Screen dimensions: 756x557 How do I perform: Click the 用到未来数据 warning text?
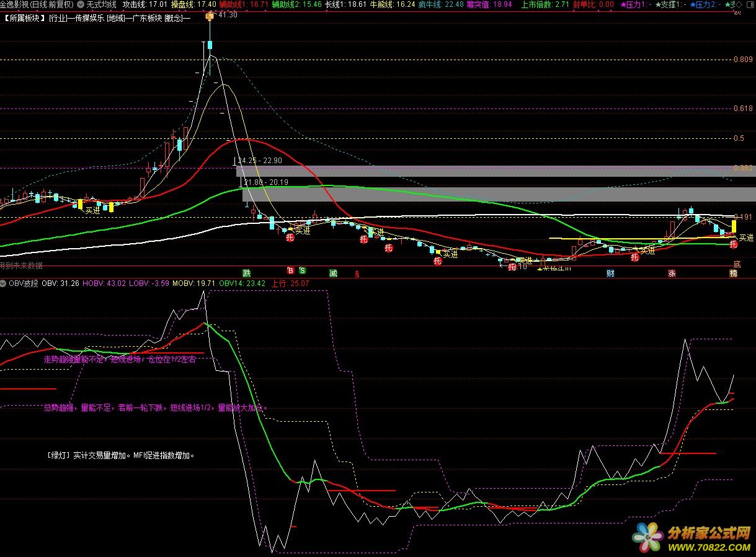point(21,265)
